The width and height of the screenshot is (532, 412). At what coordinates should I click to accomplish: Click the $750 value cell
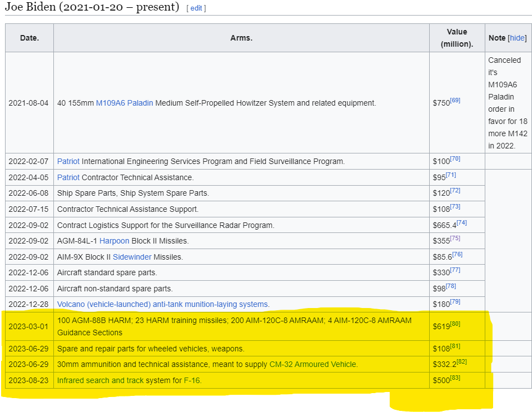[x=457, y=103]
